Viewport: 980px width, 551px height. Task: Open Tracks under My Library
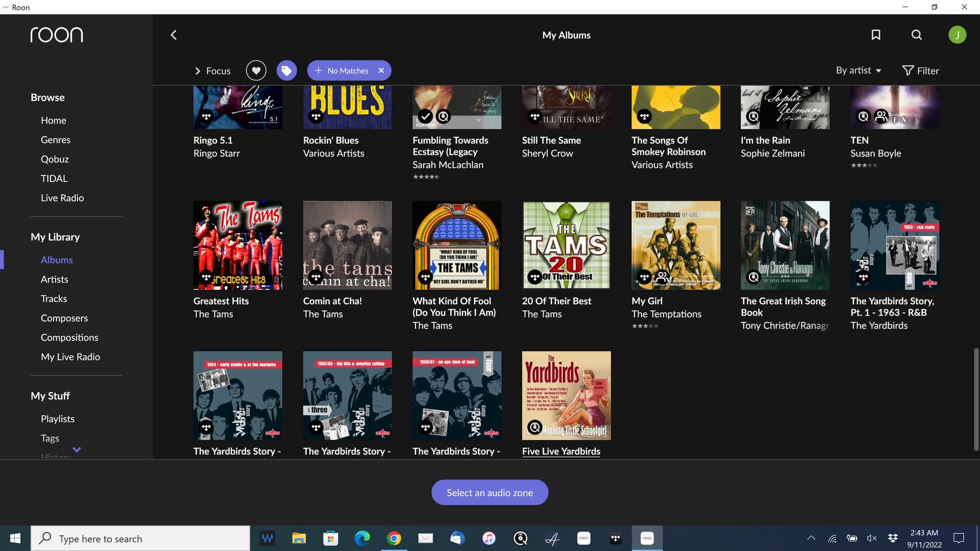[54, 298]
